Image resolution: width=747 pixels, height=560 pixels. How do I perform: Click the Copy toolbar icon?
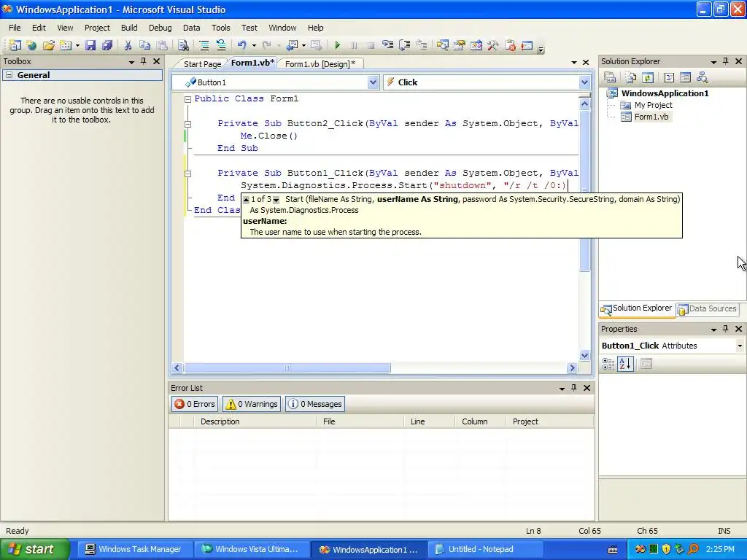coord(145,45)
